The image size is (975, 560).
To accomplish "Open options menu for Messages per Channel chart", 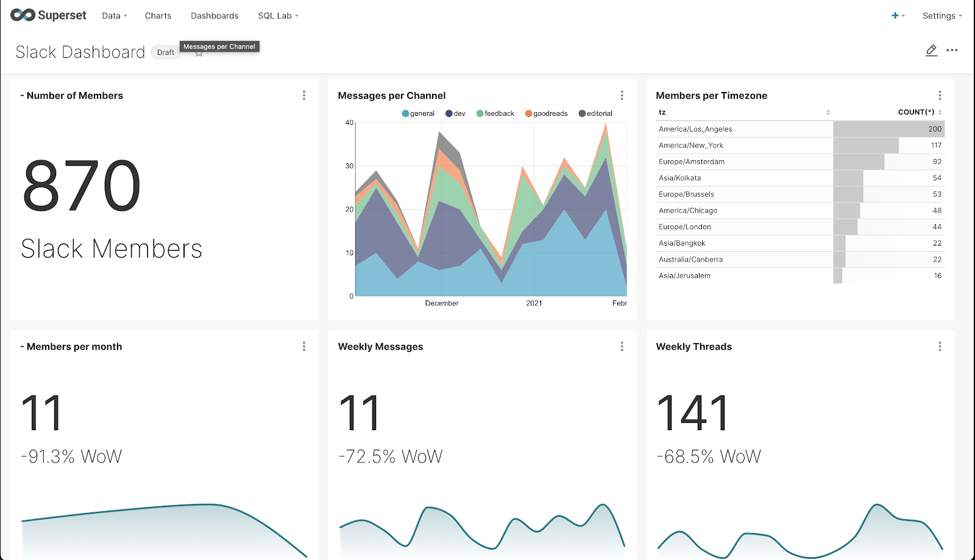I will 622,95.
